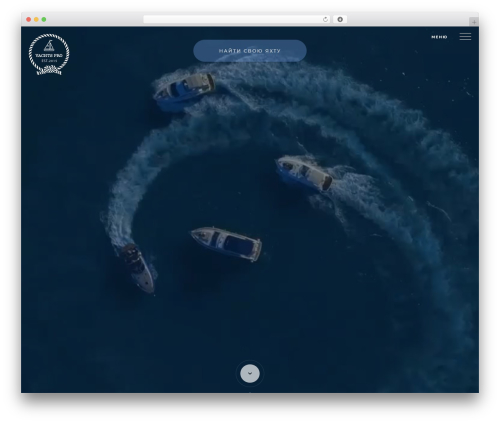Minimize the window via yellow button

36,19
